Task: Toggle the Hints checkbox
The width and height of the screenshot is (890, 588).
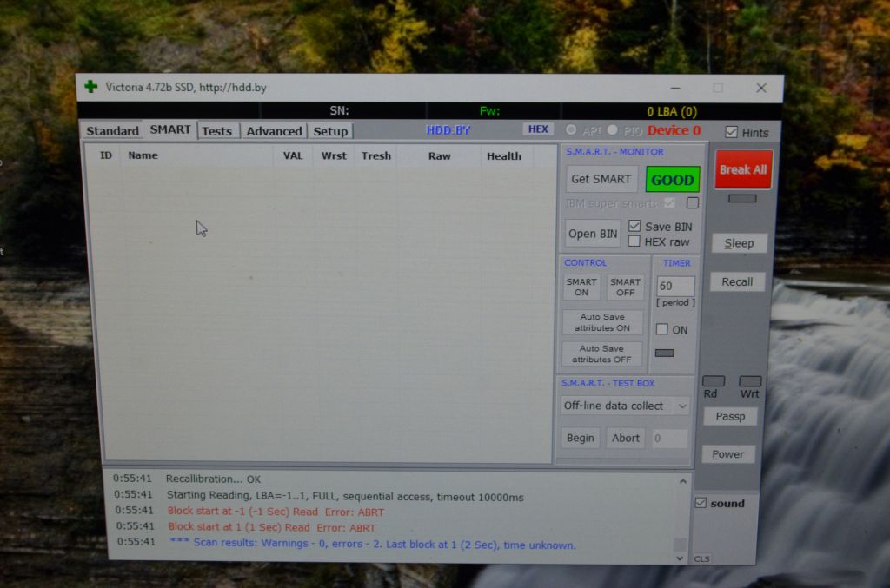Action: point(731,132)
